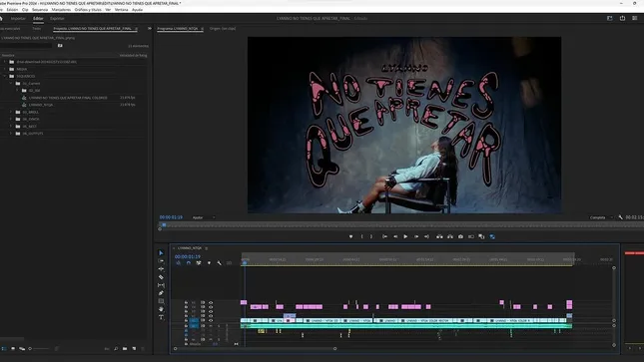Select the Slip tool
The image size is (644, 362).
pos(161,285)
